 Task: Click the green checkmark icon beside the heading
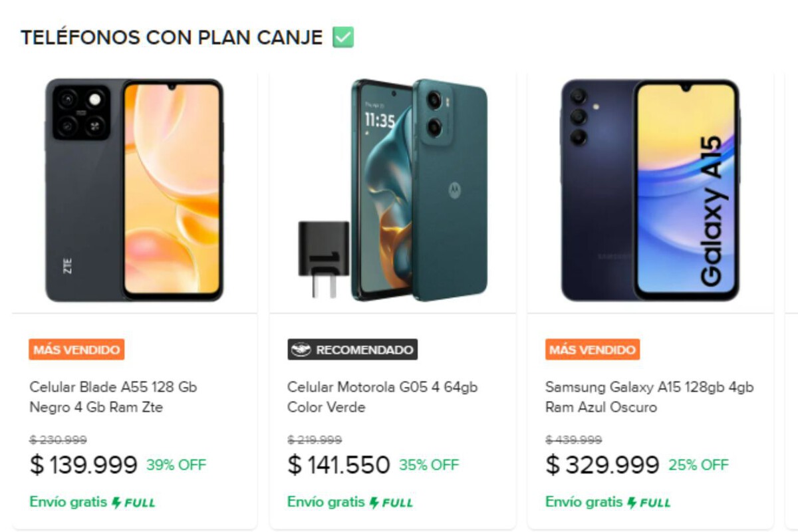pyautogui.click(x=343, y=37)
